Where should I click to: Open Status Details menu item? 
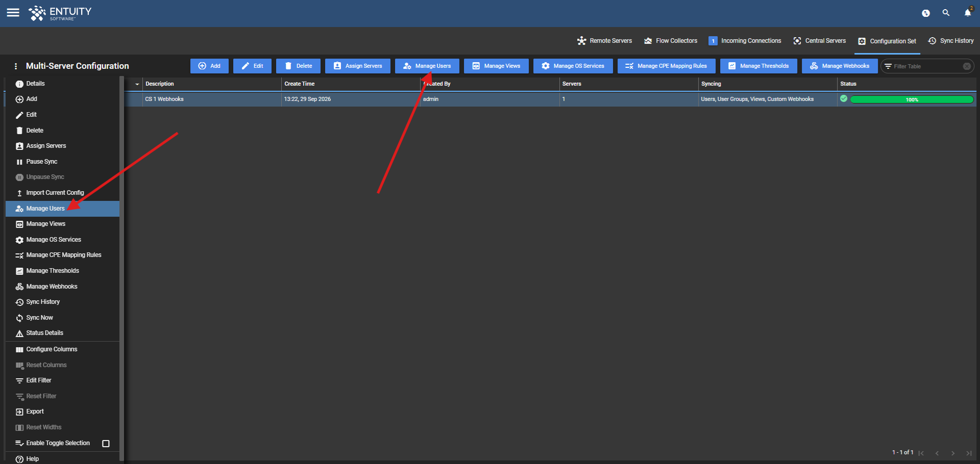pyautogui.click(x=62, y=333)
